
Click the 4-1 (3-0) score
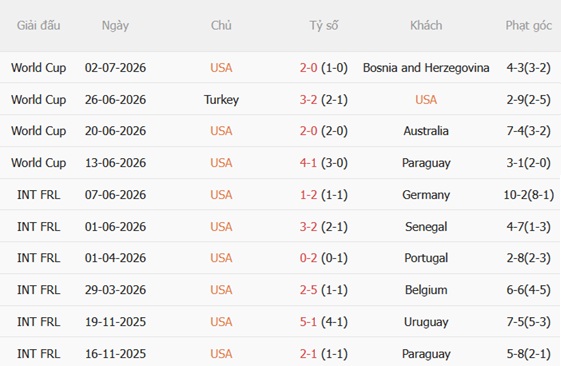coord(324,163)
